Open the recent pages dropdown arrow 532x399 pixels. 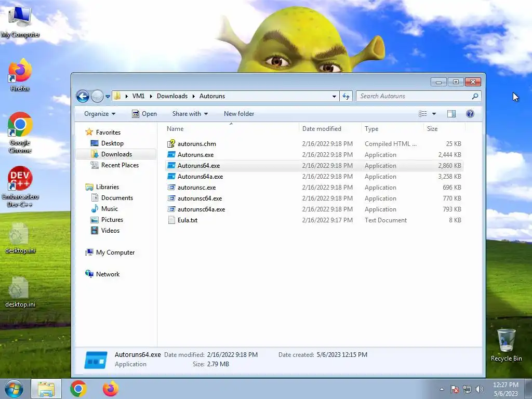108,97
